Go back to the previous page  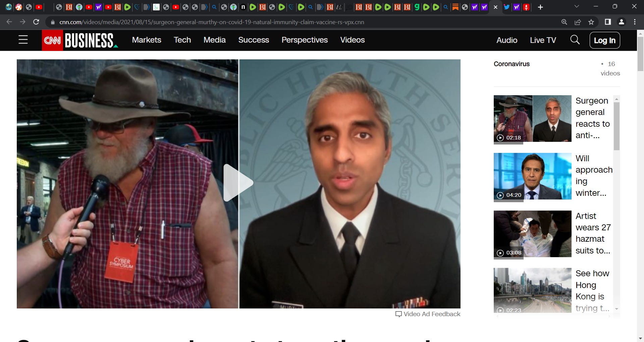tap(9, 22)
